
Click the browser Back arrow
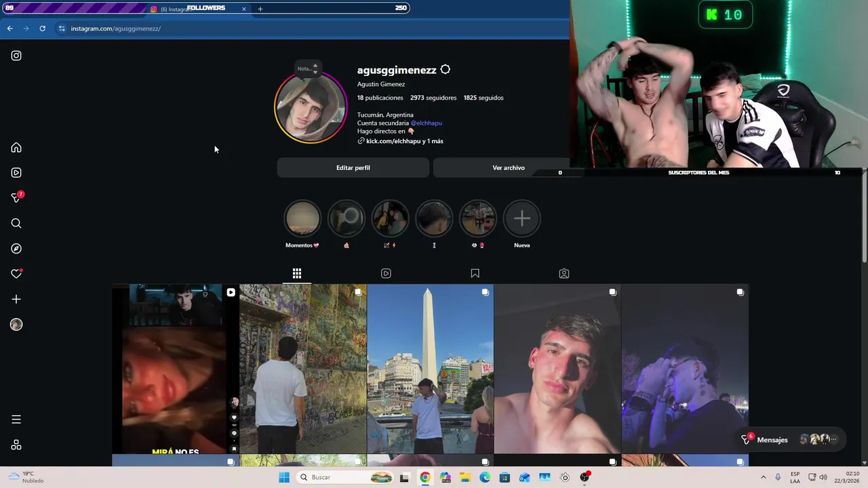[9, 28]
